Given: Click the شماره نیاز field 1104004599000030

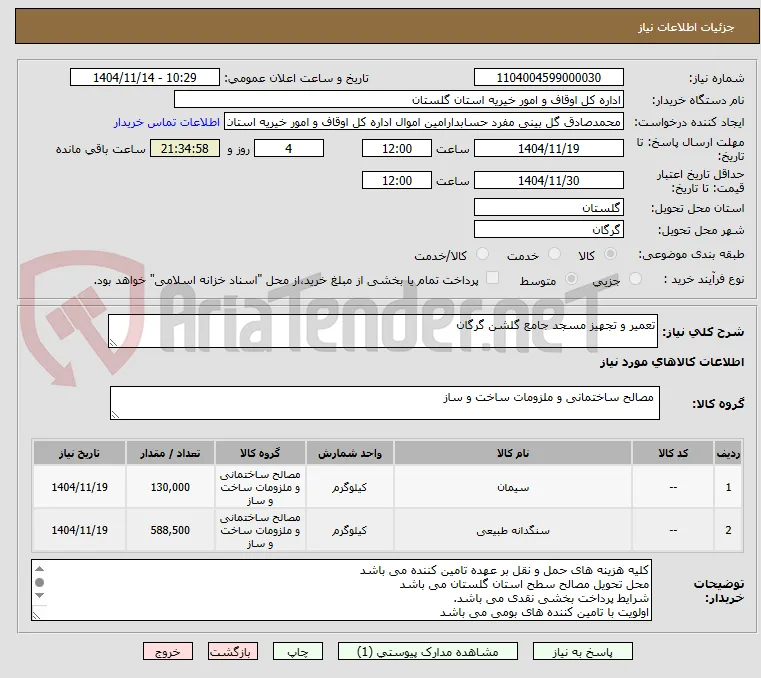Looking at the screenshot, I should (x=548, y=78).
